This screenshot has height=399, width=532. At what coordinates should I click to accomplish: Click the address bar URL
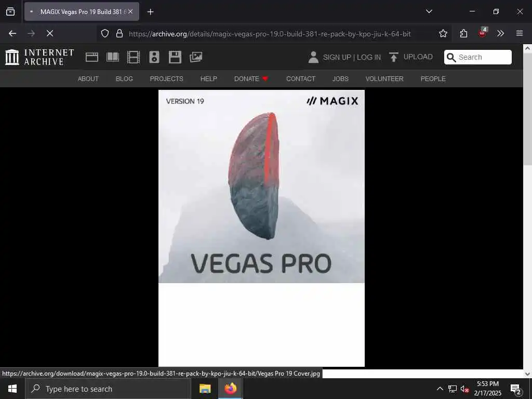point(270,34)
